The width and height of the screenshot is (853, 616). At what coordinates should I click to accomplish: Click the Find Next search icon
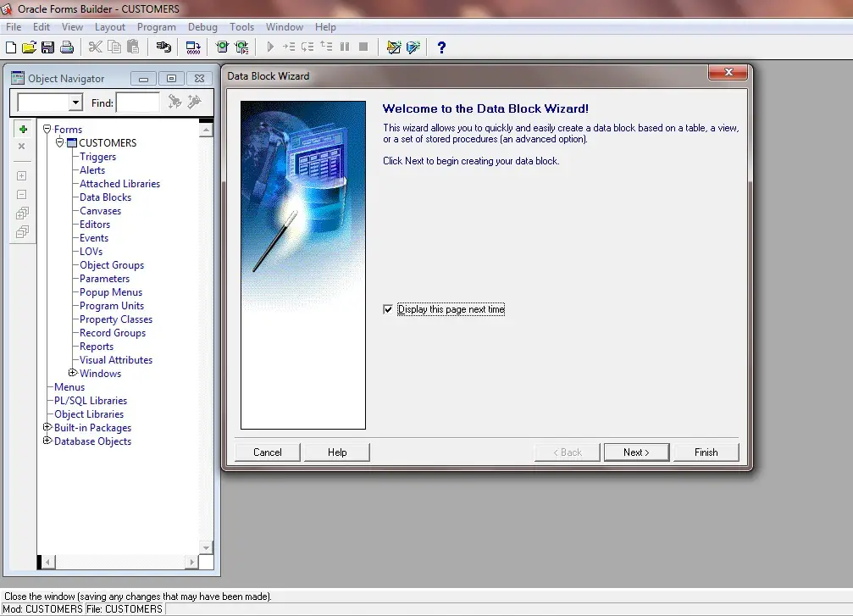point(174,102)
